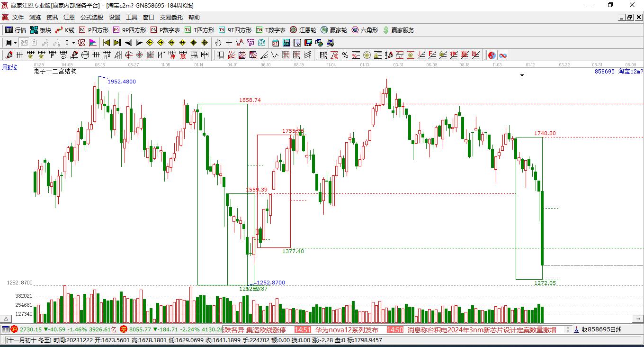
Task: Open the 六角形 hexagon tool
Action: point(365,30)
